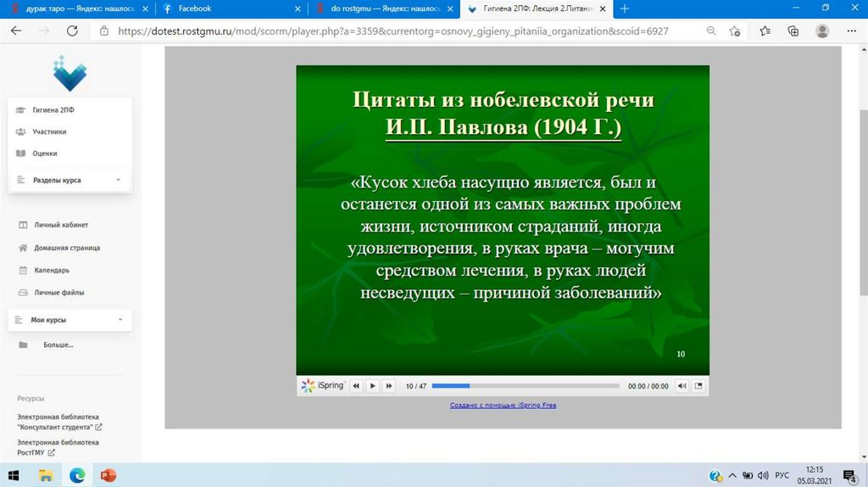The width and height of the screenshot is (868, 487).
Task: Toggle fullscreen mode in iSpring player
Action: (x=698, y=386)
